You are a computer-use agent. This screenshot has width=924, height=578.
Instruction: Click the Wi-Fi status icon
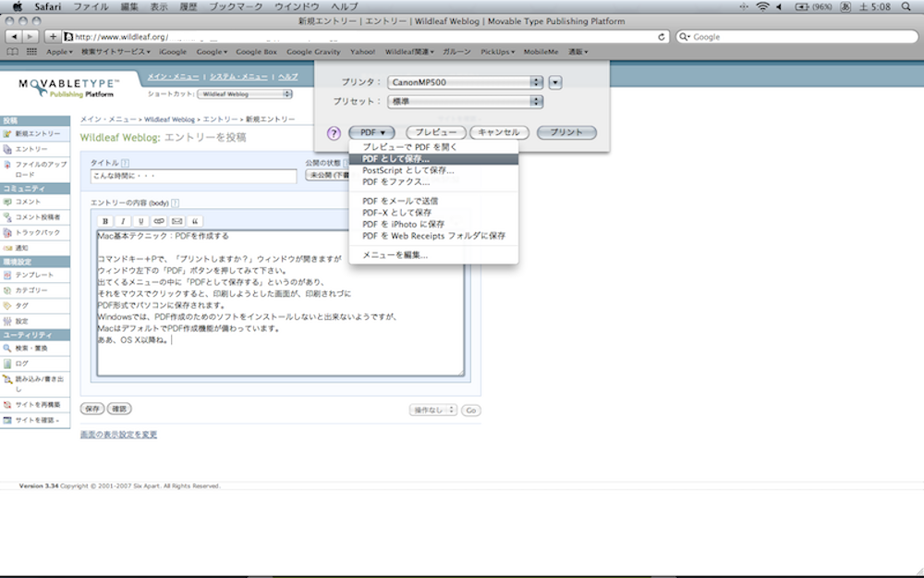pos(762,6)
